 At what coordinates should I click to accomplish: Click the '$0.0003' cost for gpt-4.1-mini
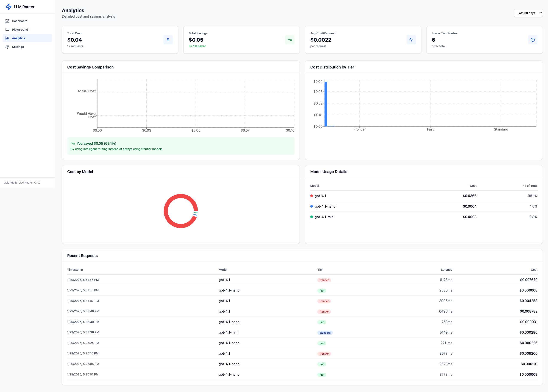click(470, 217)
